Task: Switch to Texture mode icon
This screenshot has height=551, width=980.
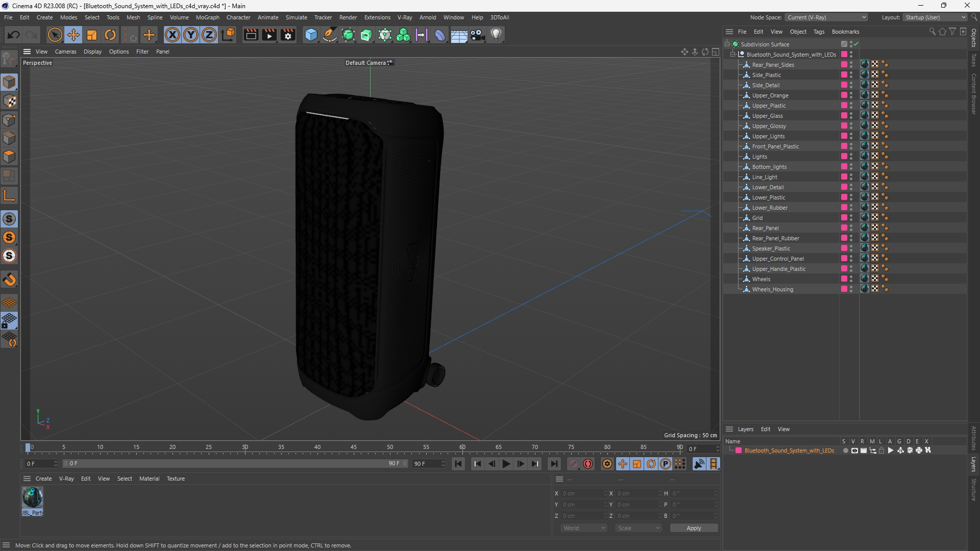Action: 9,101
